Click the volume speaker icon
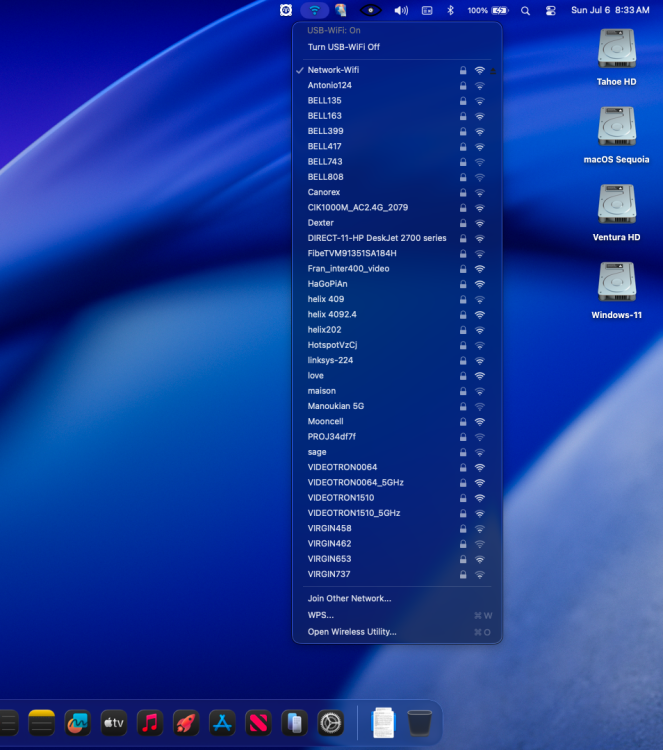Viewport: 663px width, 750px height. click(x=401, y=10)
